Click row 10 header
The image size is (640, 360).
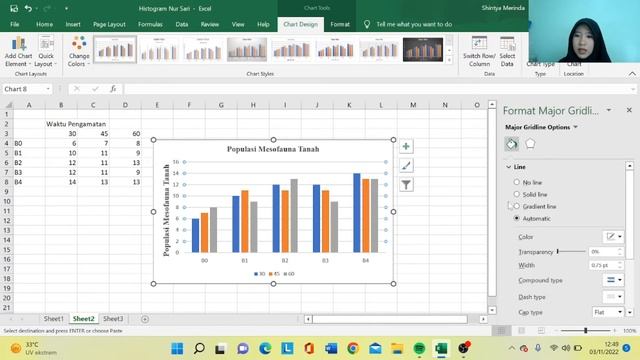(7, 201)
